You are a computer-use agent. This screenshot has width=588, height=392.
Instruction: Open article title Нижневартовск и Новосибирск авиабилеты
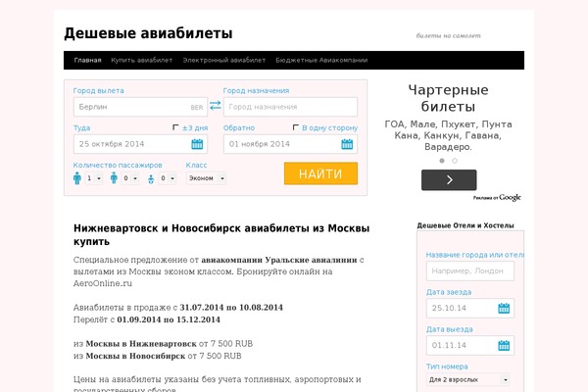click(x=221, y=235)
